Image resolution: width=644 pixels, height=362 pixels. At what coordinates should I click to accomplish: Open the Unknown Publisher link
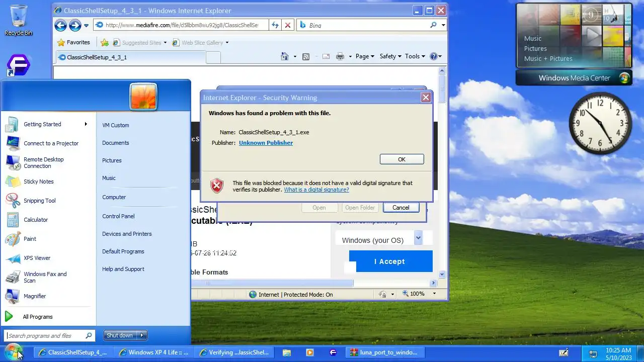point(266,143)
